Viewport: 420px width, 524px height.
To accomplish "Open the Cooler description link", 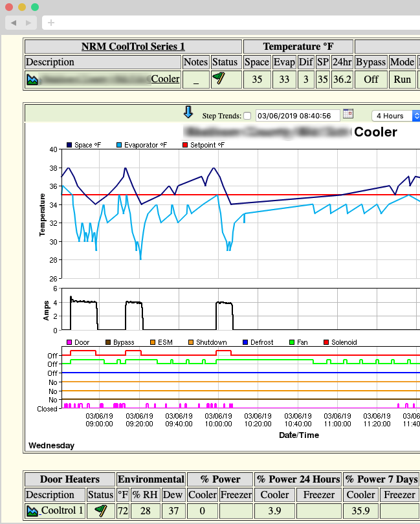I will 165,79.
